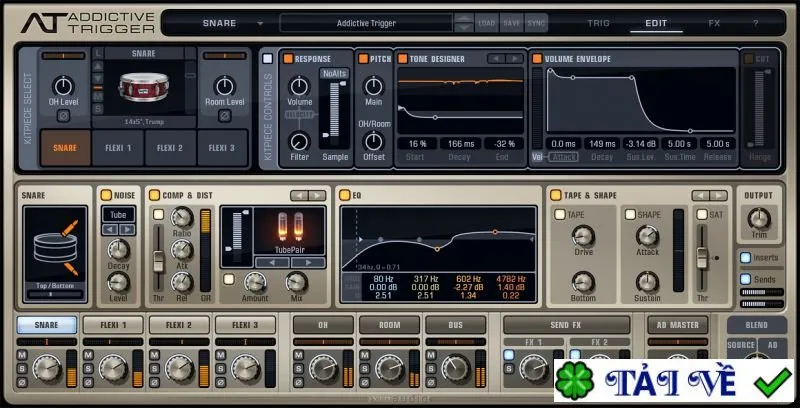The height and width of the screenshot is (408, 800).
Task: Select next noise type after Tube
Action: [127, 230]
